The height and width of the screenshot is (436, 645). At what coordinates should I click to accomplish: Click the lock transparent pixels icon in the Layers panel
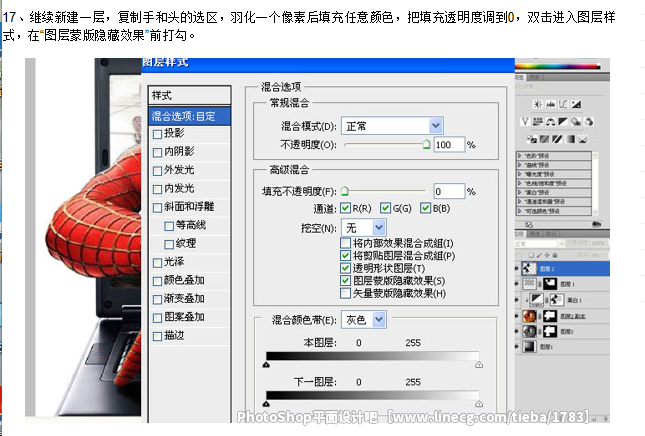click(531, 255)
